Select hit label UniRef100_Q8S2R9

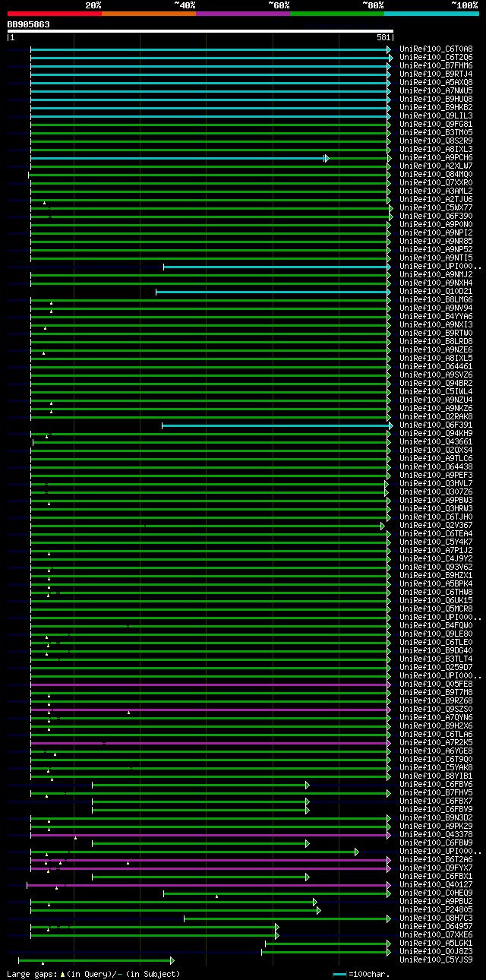(436, 141)
